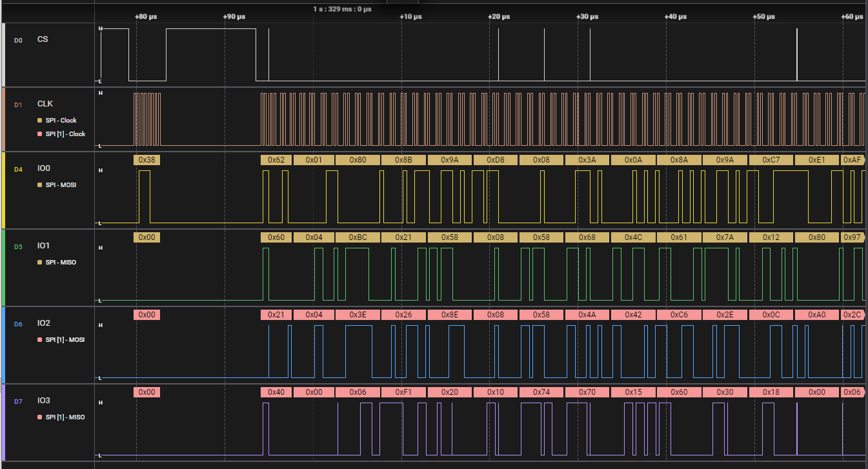Click the tan marker beside SPI - MOSI
Image resolution: width=868 pixels, height=469 pixels.
(x=40, y=185)
